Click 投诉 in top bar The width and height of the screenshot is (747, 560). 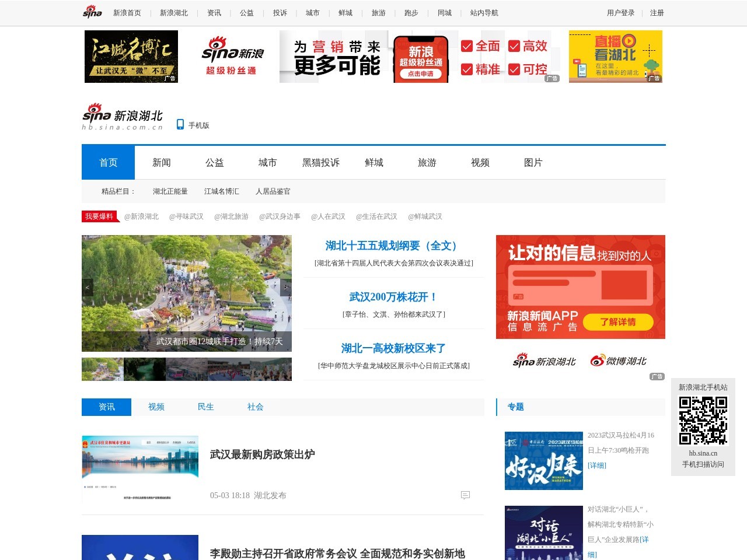pos(280,13)
